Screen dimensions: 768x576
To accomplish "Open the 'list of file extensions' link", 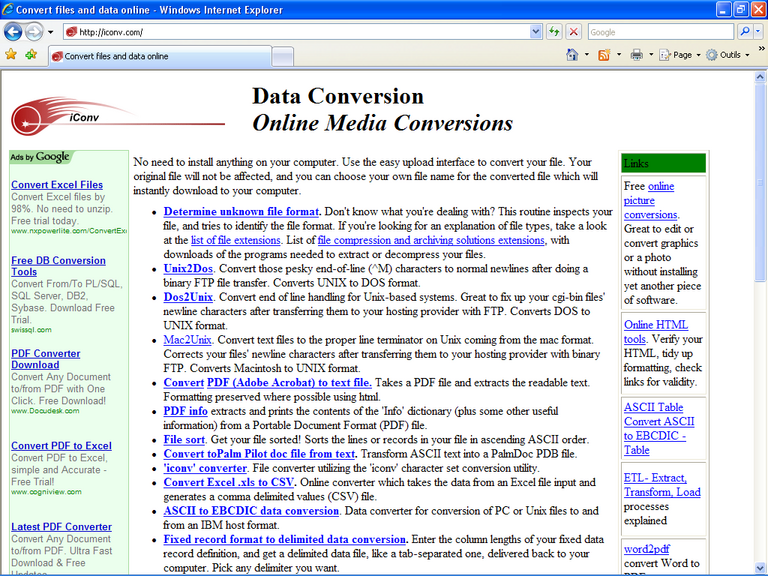I will (x=236, y=240).
